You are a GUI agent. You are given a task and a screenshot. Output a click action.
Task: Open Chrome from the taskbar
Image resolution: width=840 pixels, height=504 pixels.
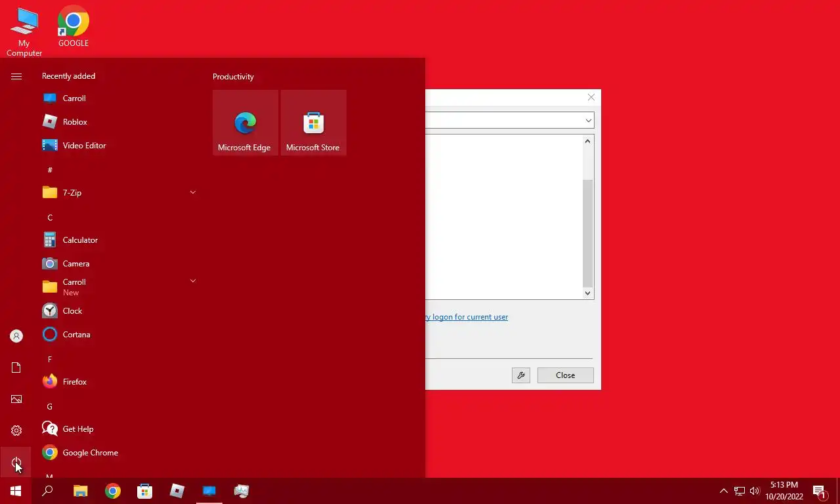113,491
